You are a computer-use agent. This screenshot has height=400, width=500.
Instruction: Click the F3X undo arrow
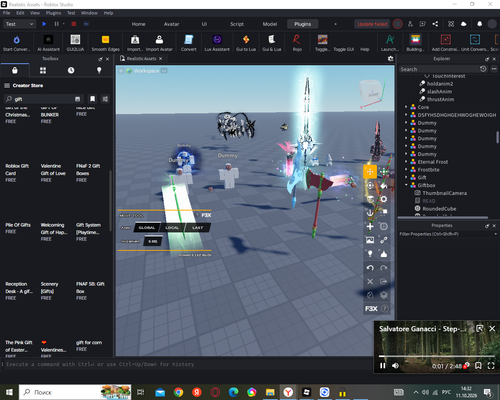coord(370,268)
